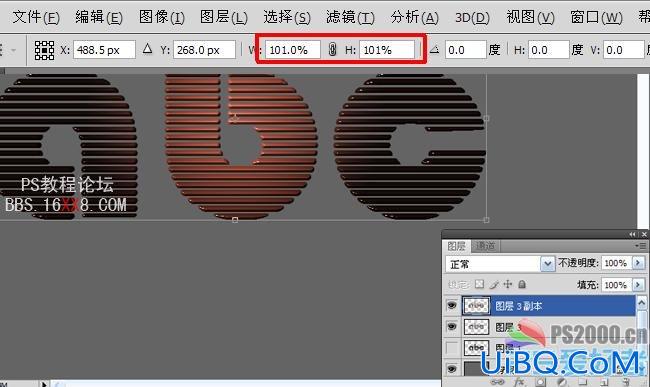Toggle the maintain aspect ratio chain link
This screenshot has height=387, width=650.
point(332,49)
